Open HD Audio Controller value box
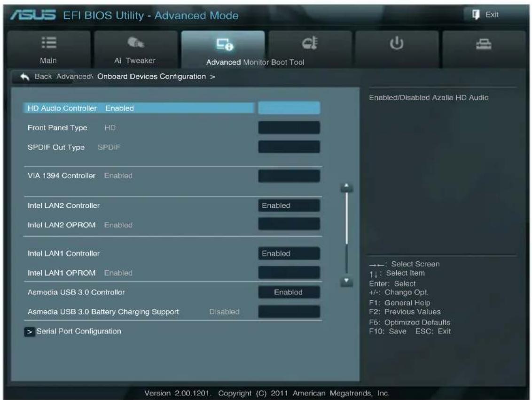The image size is (532, 400). (289, 108)
